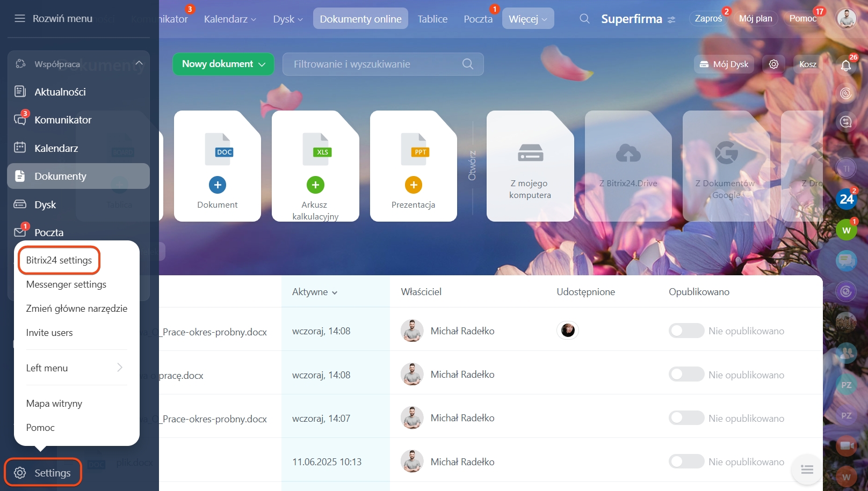Open the green W chat in right sidebar
This screenshot has width=868, height=491.
click(x=847, y=230)
